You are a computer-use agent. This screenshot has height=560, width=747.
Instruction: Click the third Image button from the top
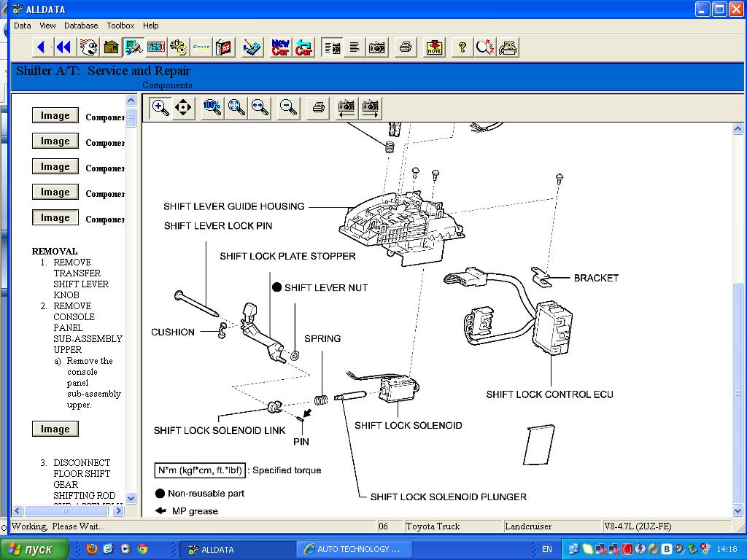[55, 167]
